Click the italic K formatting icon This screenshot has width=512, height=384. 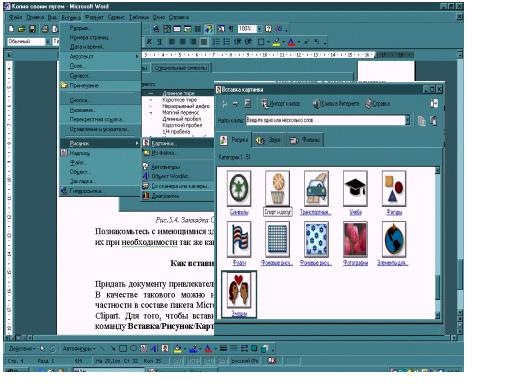pyautogui.click(x=149, y=42)
